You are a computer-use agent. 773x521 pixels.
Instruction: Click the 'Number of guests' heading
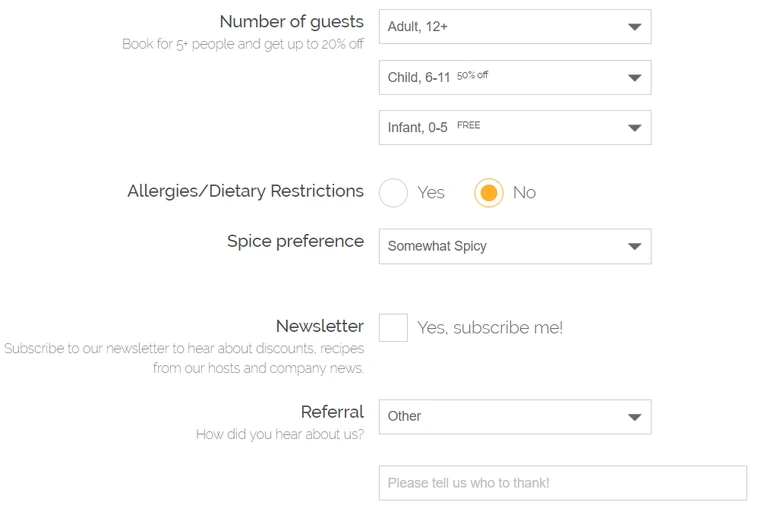[x=291, y=22]
